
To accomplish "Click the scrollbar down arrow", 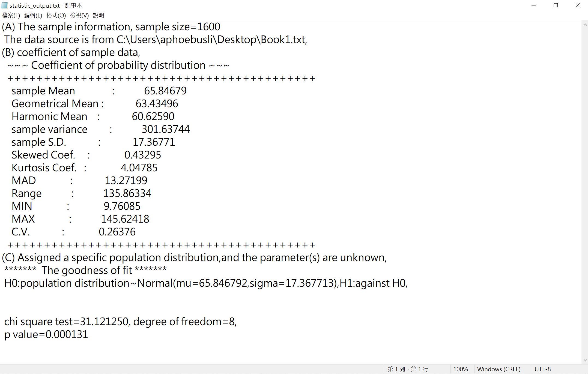I will coord(585,360).
